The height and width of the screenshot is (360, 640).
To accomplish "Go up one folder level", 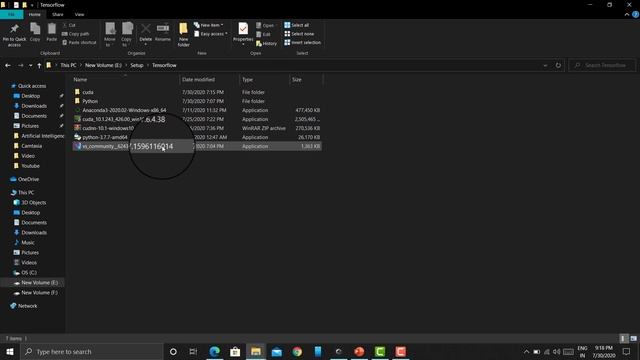I will click(x=39, y=65).
